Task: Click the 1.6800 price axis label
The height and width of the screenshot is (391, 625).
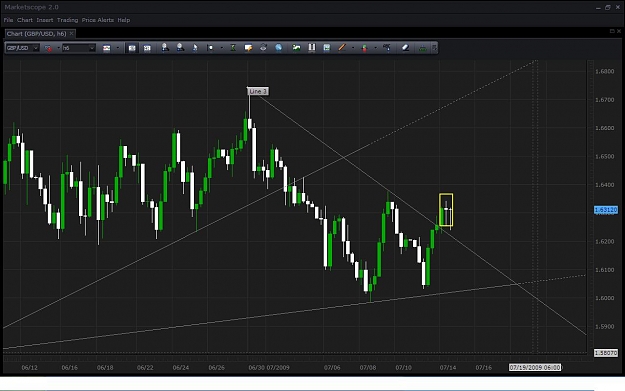Action: pos(604,71)
